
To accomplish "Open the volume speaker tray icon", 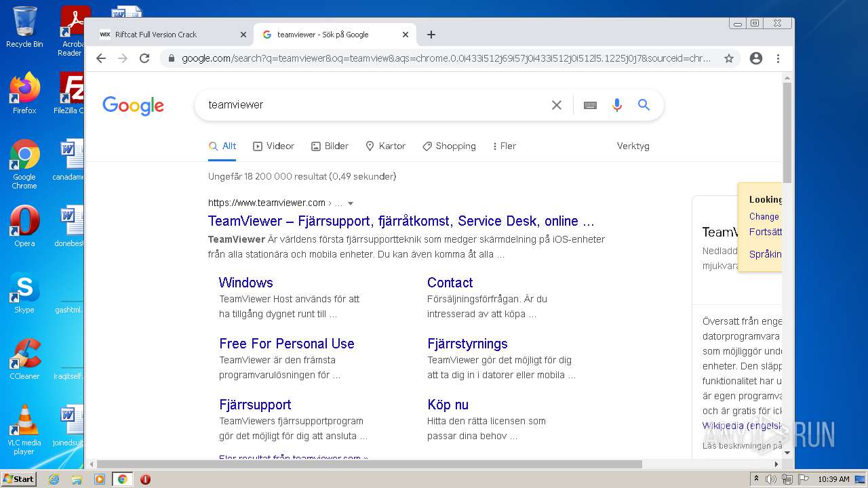I will pyautogui.click(x=771, y=479).
